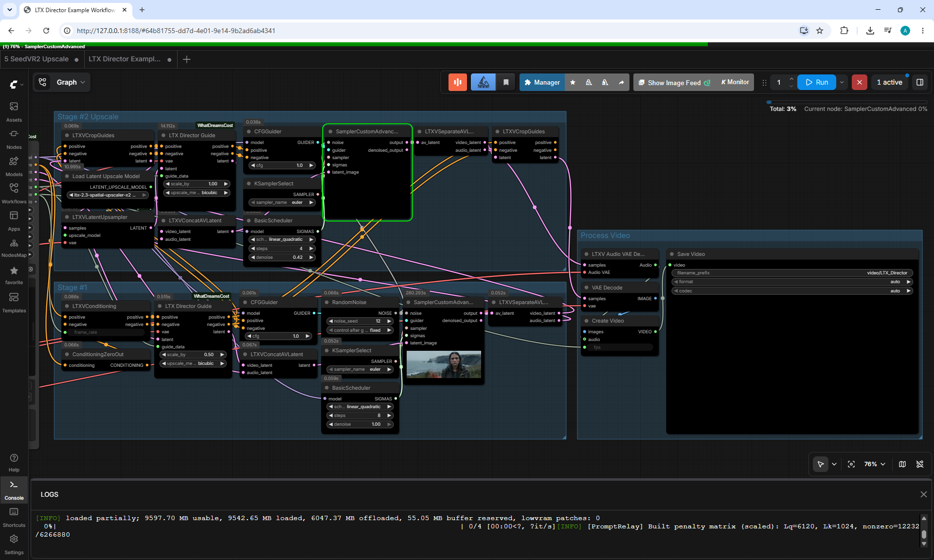Screen dimensions: 934x560
Task: Toggle the minimap display
Action: [902, 464]
